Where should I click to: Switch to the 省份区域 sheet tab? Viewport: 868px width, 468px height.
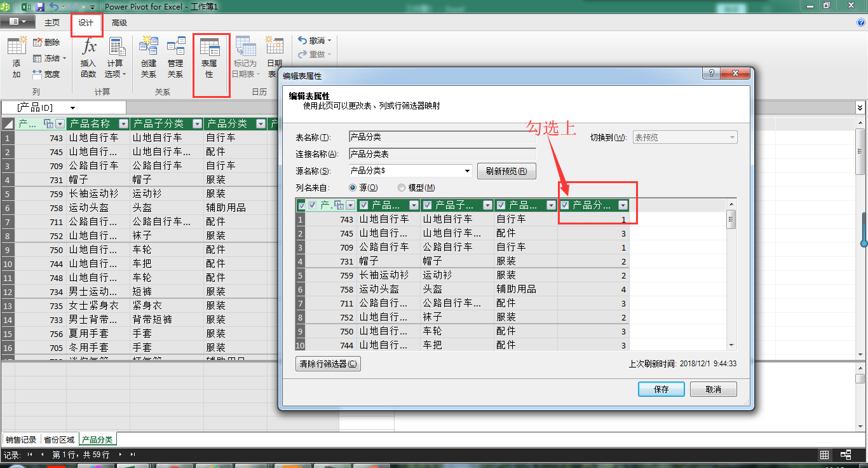coord(59,439)
